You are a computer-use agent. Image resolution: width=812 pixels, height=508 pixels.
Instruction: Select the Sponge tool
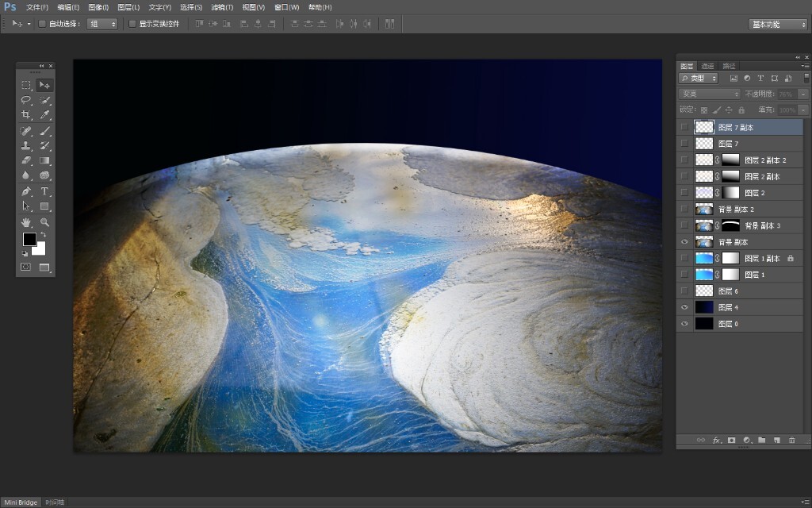[45, 175]
